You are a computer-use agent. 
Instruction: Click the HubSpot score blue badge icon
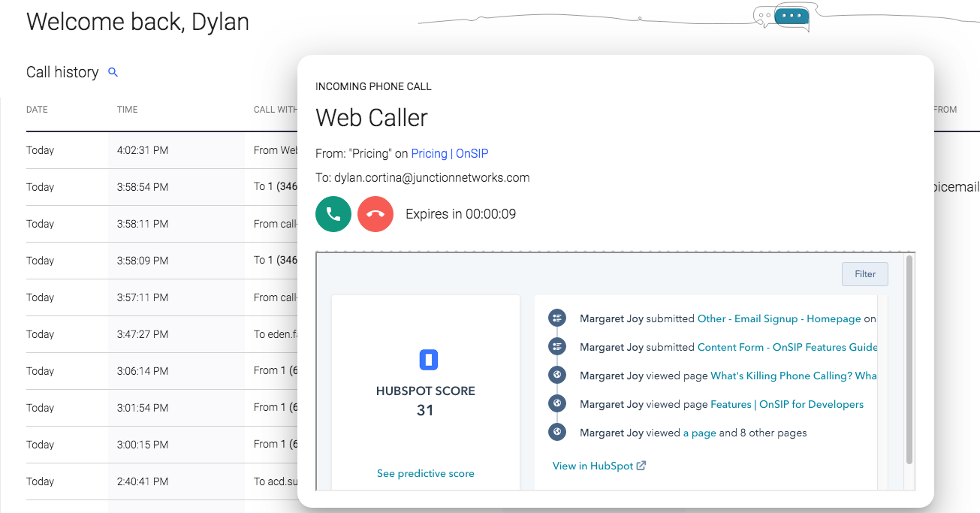coord(428,360)
